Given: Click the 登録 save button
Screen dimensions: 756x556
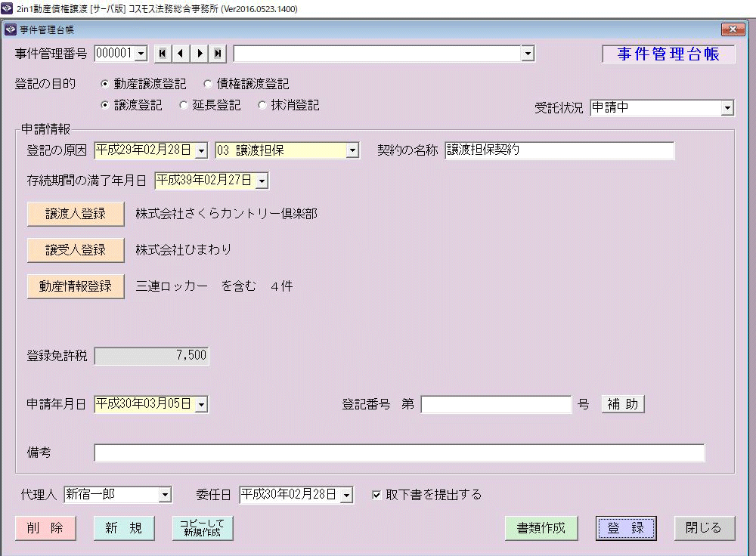Looking at the screenshot, I should pyautogui.click(x=625, y=528).
